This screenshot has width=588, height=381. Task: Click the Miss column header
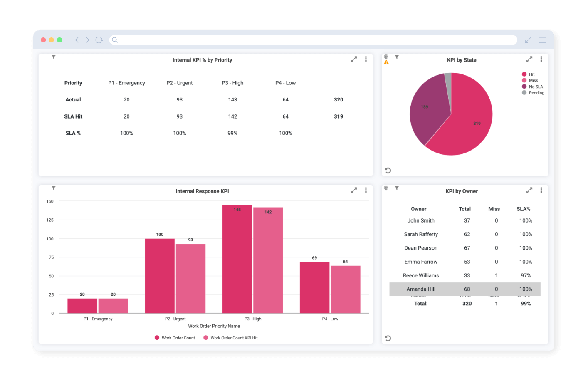pos(494,209)
